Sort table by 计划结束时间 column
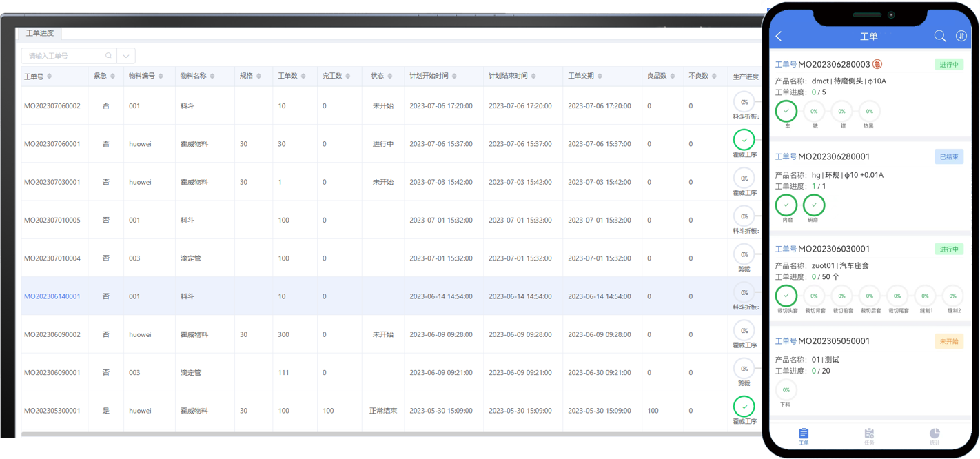The height and width of the screenshot is (459, 980). click(533, 76)
